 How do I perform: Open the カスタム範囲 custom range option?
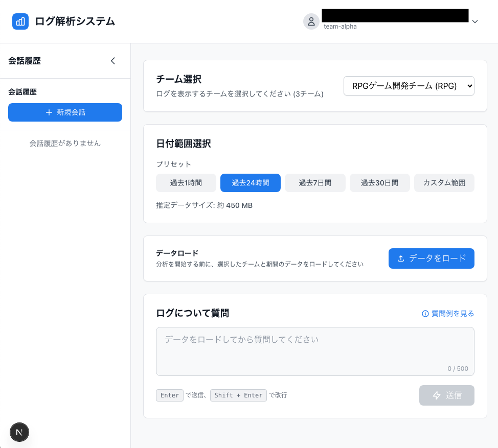coord(444,182)
